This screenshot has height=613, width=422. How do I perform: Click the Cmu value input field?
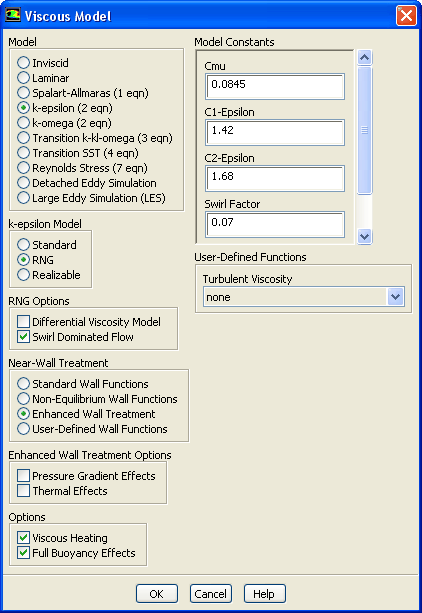click(275, 86)
